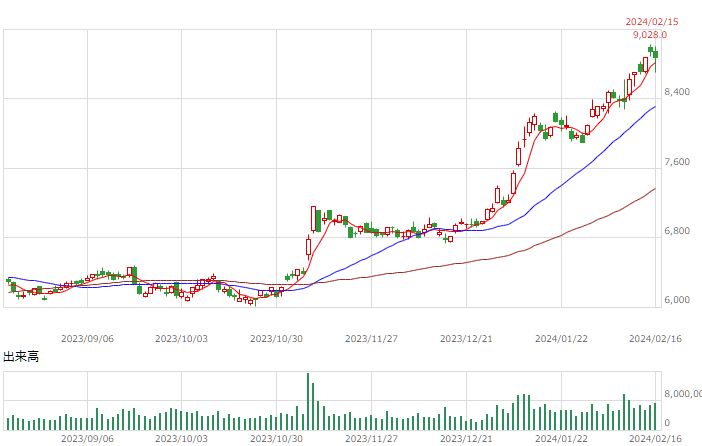Click the large red candlestick after 2023/10/30
Screen dimensions: 702x446
click(x=313, y=219)
